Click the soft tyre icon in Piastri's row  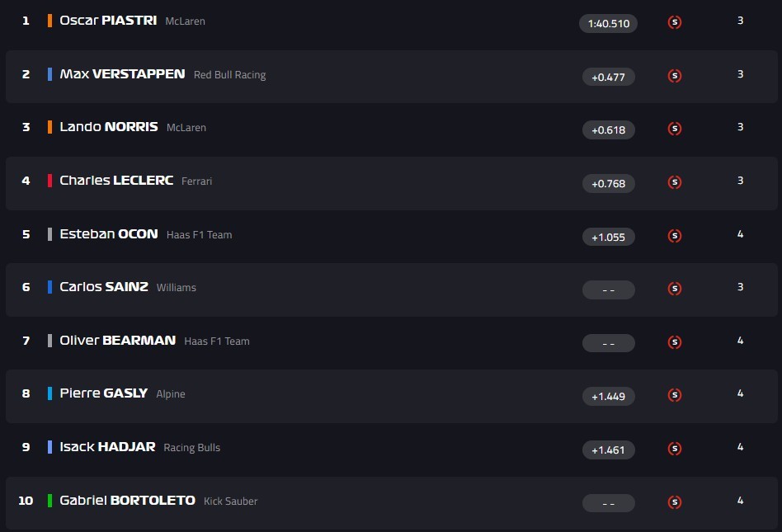(x=675, y=22)
